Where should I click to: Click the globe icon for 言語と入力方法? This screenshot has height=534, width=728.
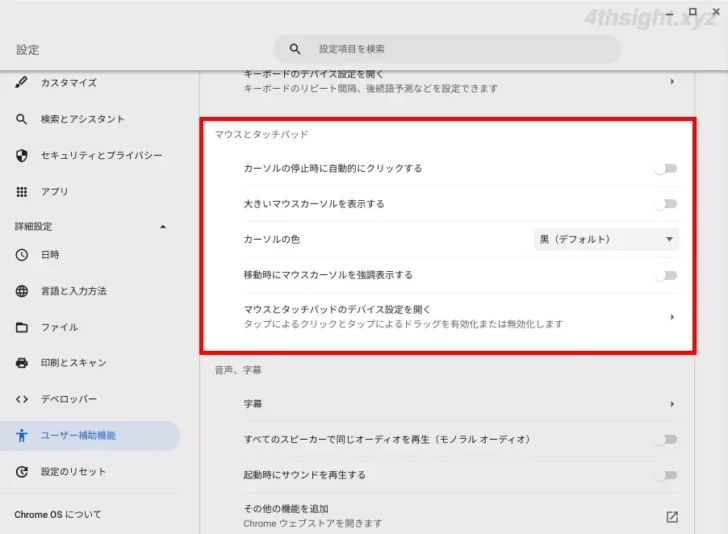click(x=21, y=291)
